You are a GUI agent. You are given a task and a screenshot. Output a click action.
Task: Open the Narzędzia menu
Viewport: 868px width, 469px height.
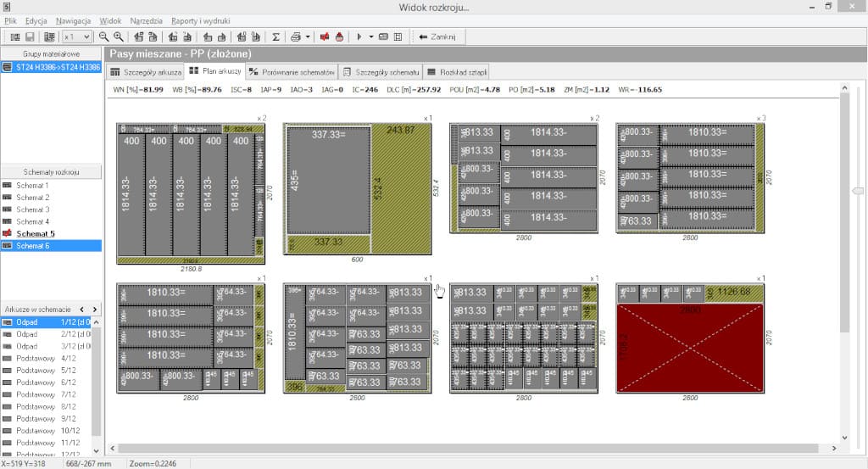point(145,20)
